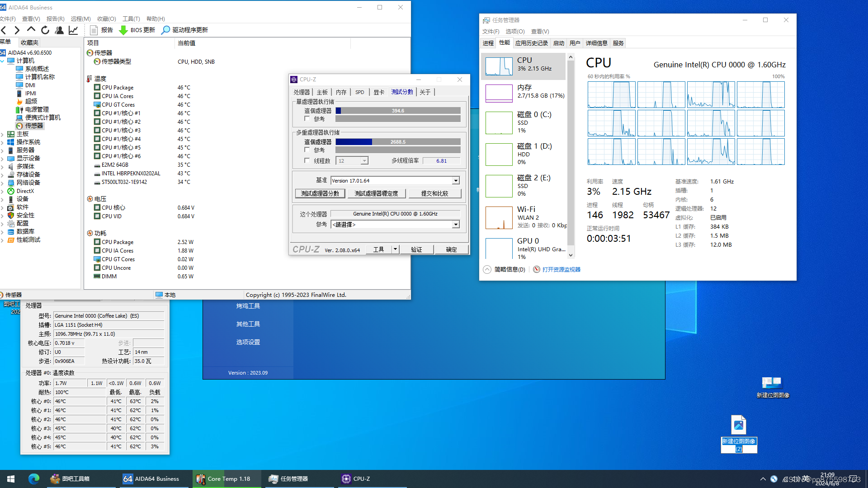Expand 性能测试 node in AIDA64 tree
Screen dimensions: 868x488
pyautogui.click(x=3, y=240)
